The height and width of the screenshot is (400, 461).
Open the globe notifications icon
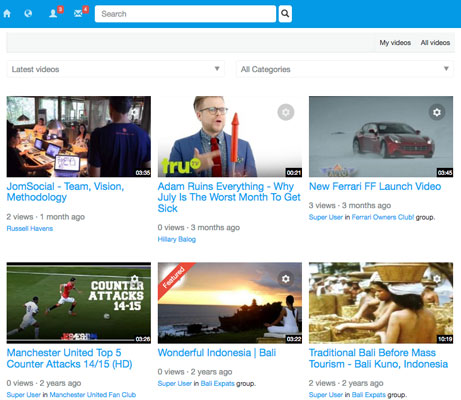[28, 14]
